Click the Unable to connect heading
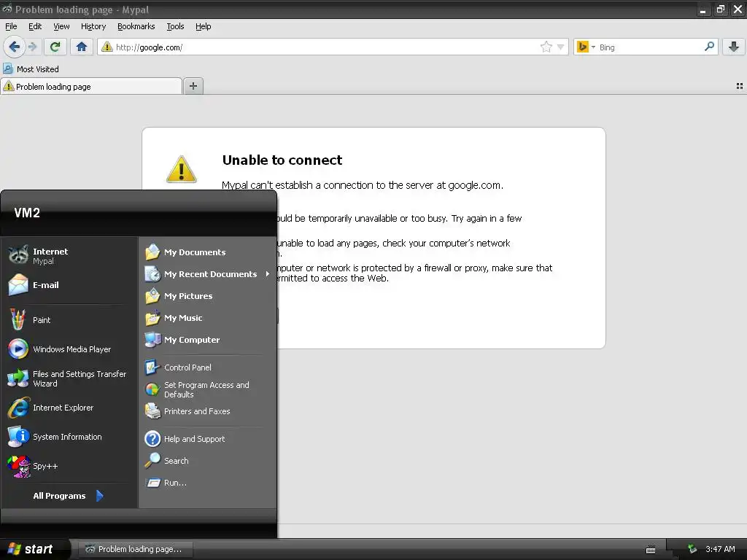This screenshot has width=747, height=560. [282, 160]
